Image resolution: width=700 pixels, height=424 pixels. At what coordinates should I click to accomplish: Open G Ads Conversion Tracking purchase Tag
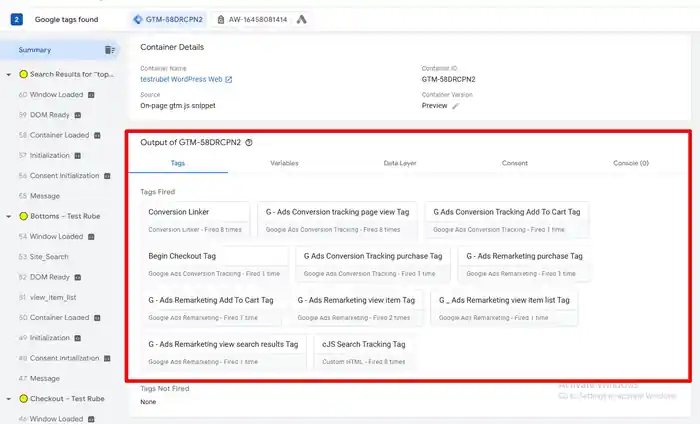coord(373,264)
